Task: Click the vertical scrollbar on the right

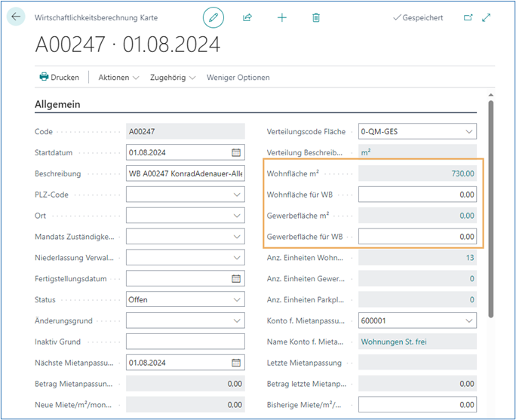Action: click(x=491, y=211)
